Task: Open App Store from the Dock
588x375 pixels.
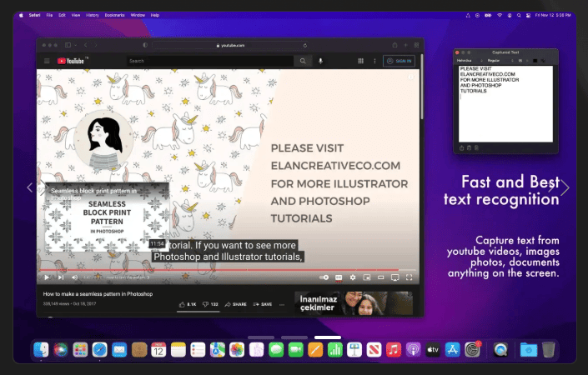Action: (452, 350)
